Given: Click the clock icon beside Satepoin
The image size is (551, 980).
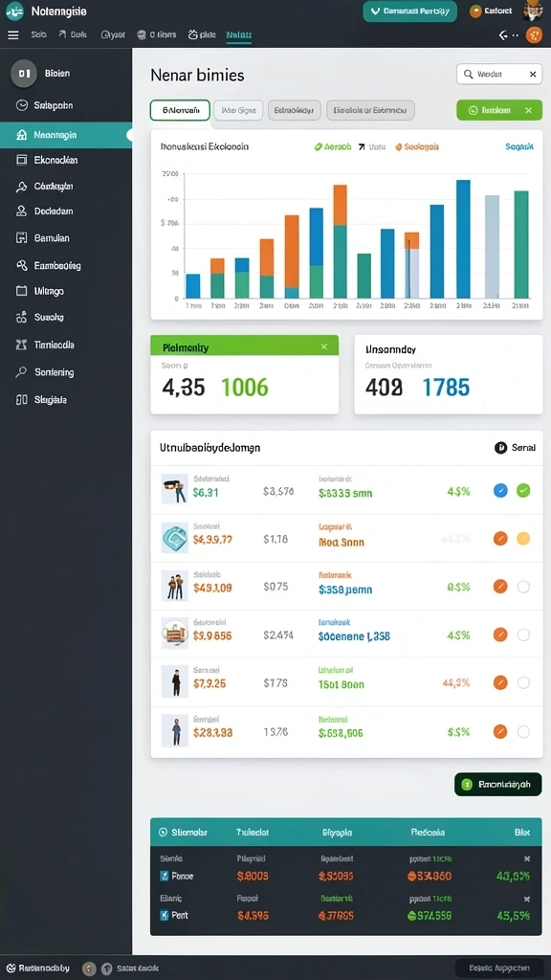Looking at the screenshot, I should click(22, 105).
